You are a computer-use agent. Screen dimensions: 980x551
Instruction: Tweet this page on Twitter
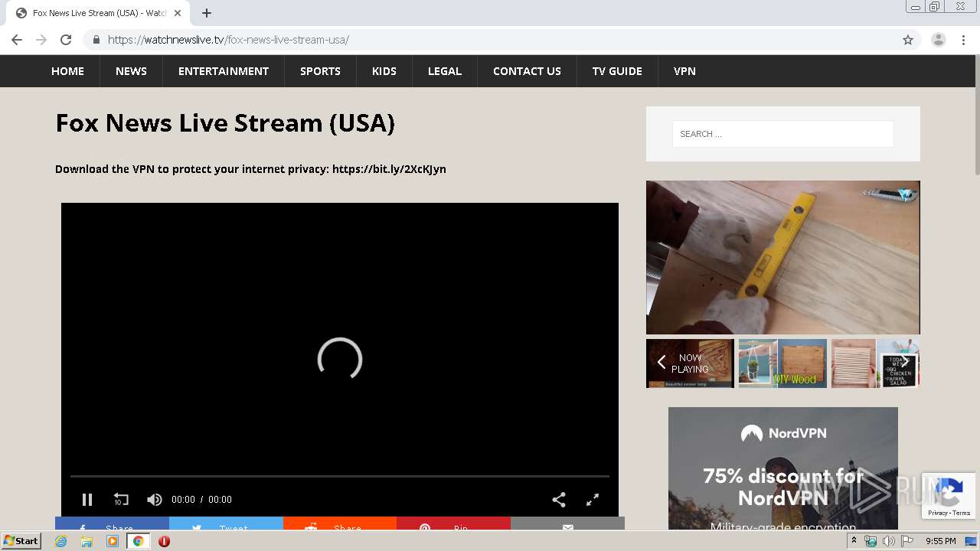pyautogui.click(x=226, y=523)
